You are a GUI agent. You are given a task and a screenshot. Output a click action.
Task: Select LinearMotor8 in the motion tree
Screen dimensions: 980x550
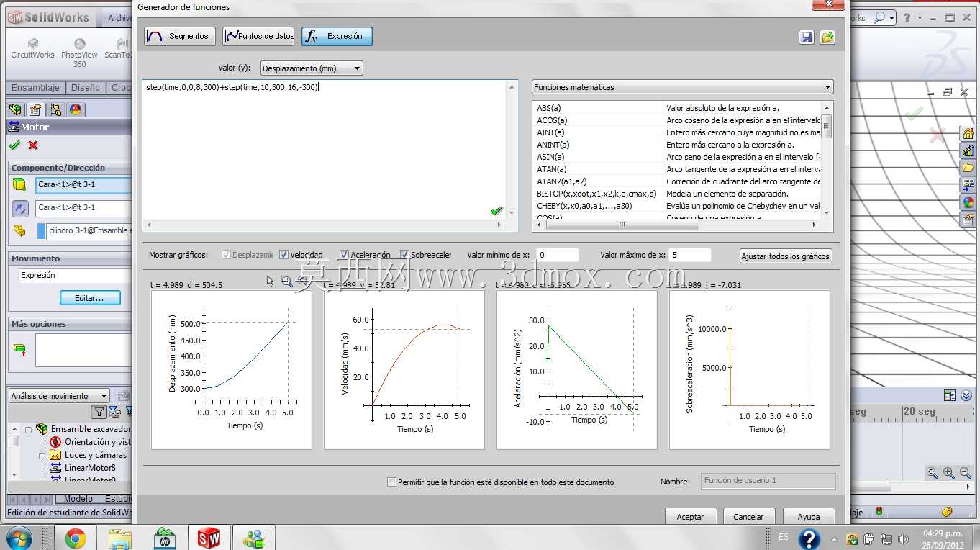pos(90,468)
